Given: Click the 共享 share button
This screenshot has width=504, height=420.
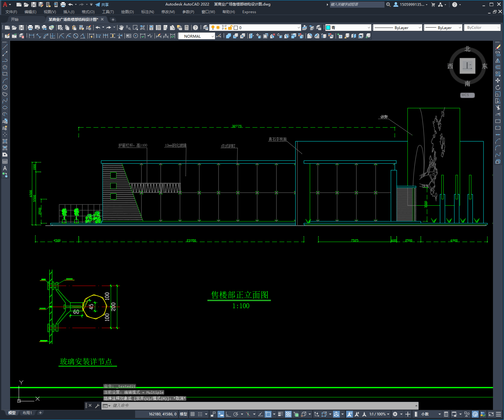Looking at the screenshot, I should coord(102,5).
